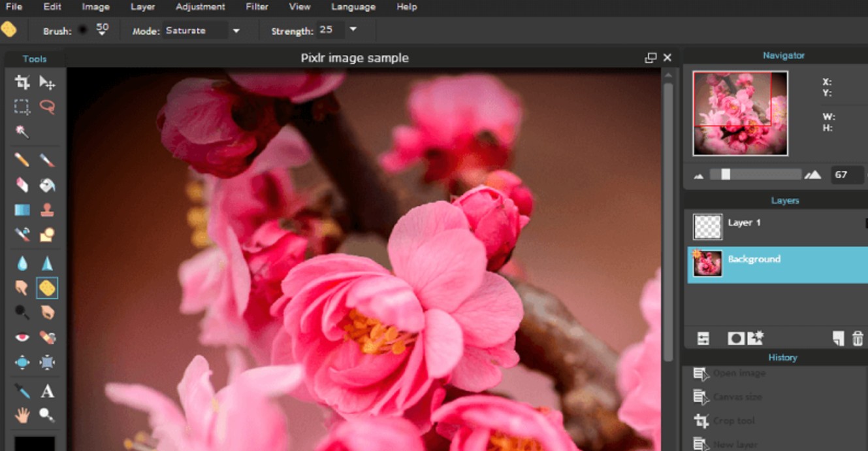Screen dimensions: 868x451
Task: Open the Strength value dropdown
Action: pos(353,30)
